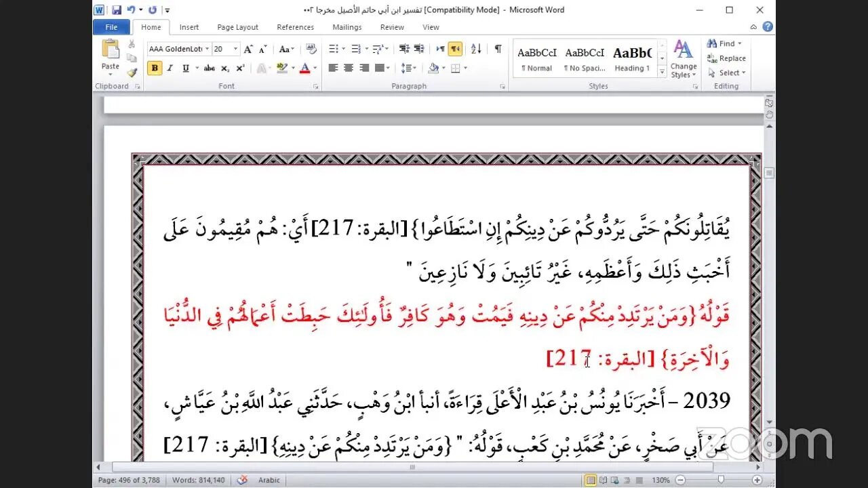868x488 pixels.
Task: Increase paragraph indent
Action: click(x=419, y=49)
